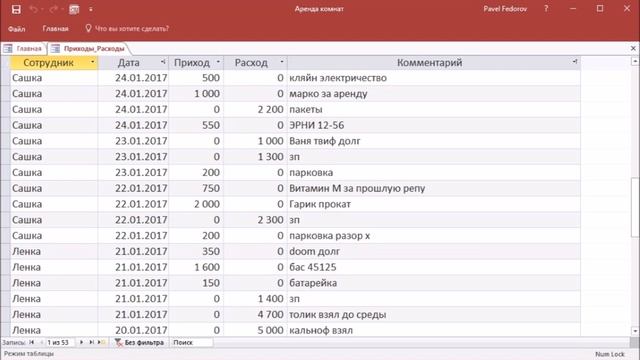
Task: Create a new blank record
Action: [x=101, y=342]
